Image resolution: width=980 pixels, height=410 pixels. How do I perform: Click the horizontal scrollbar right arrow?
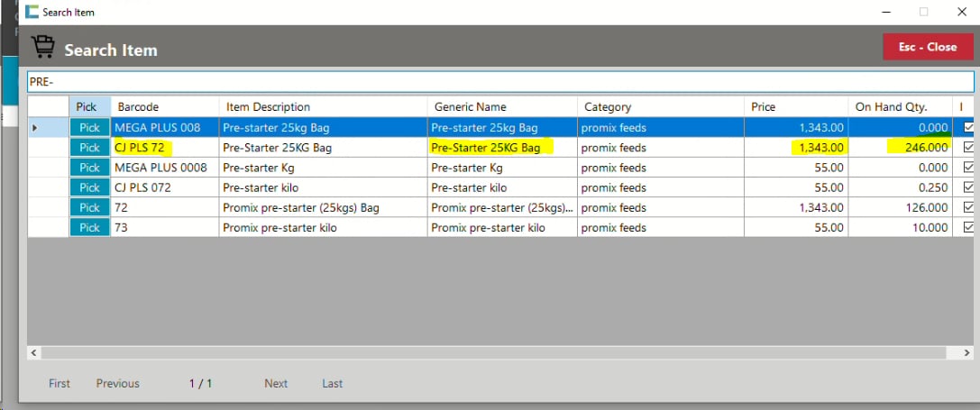tap(968, 353)
